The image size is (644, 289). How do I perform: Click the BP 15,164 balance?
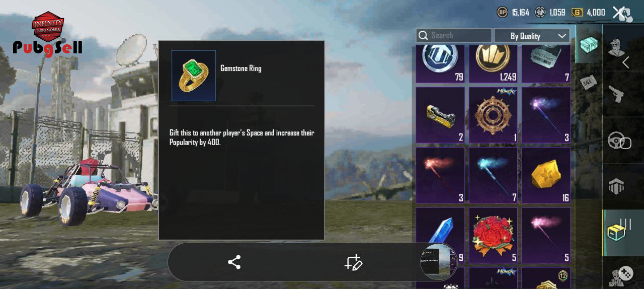pyautogui.click(x=513, y=12)
